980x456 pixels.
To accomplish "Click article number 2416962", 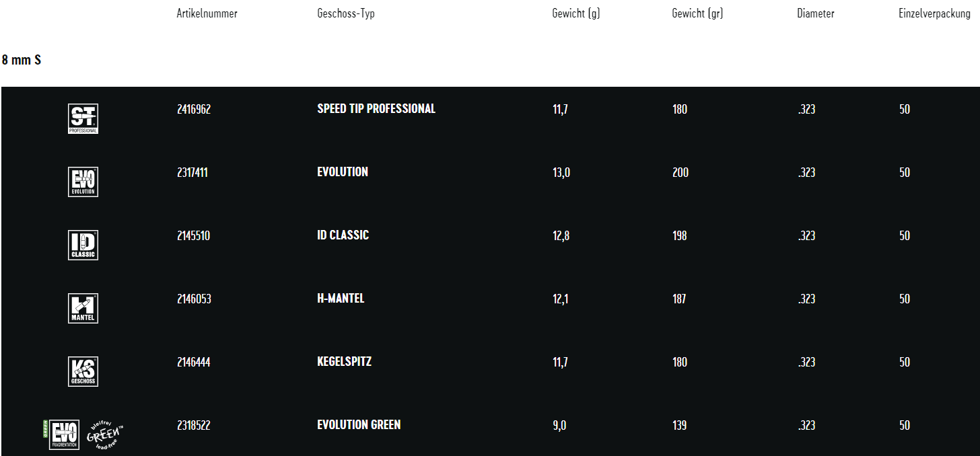I will pyautogui.click(x=194, y=109).
